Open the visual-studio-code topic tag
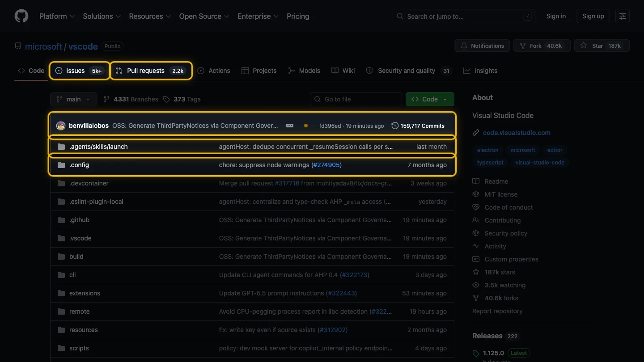644x362 pixels. point(540,163)
